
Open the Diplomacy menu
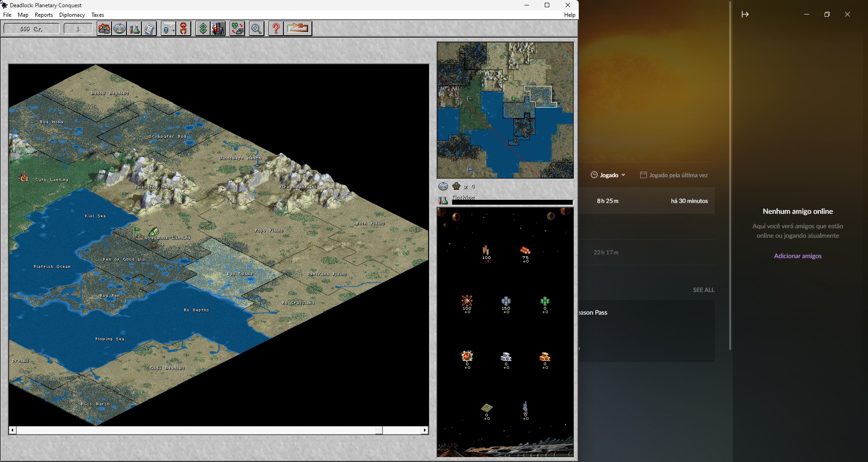click(x=72, y=15)
